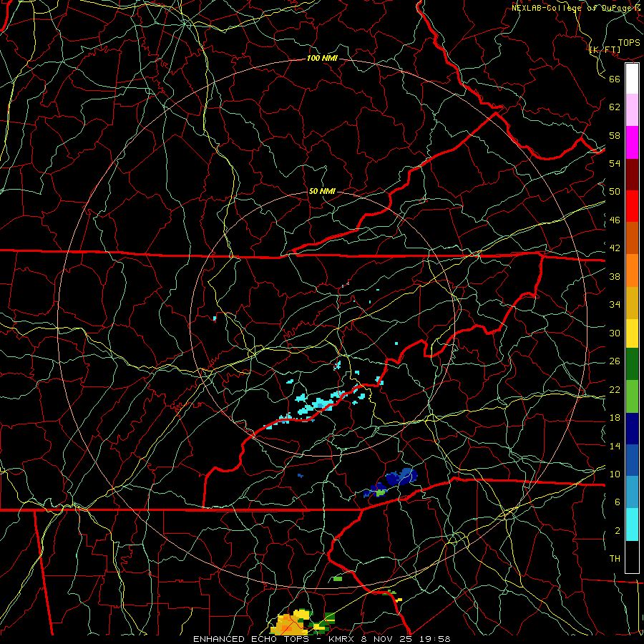The image size is (644, 644).
Task: Click the 66 legend value
Action: [615, 79]
